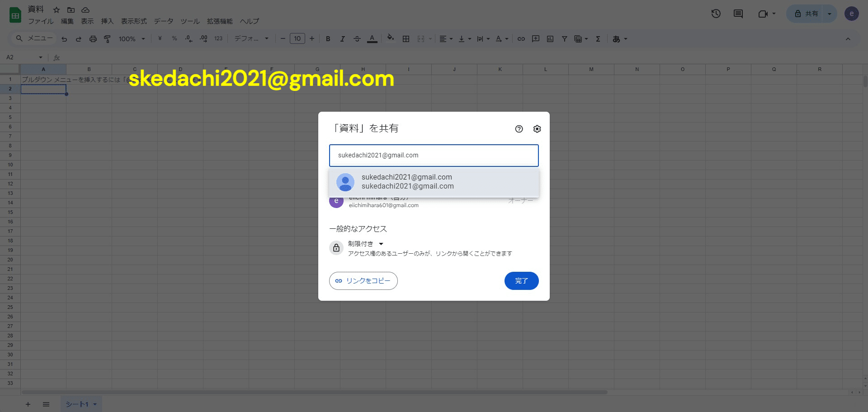Start a Meet call camera icon
The image size is (868, 412).
[763, 14]
